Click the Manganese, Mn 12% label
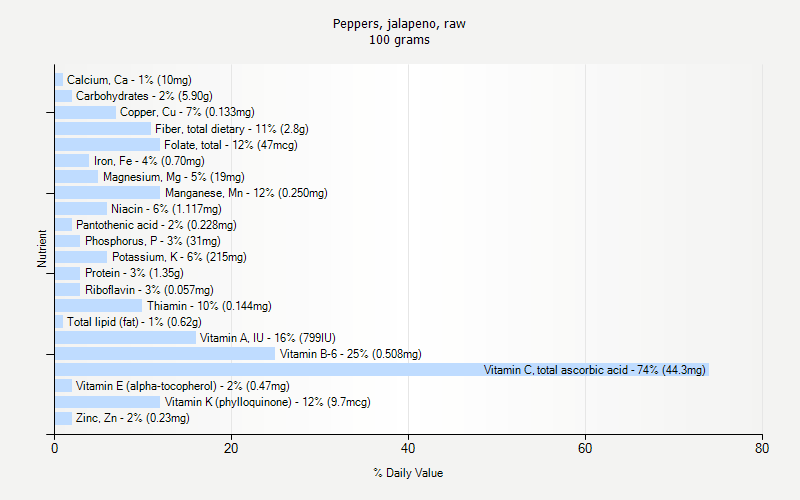The width and height of the screenshot is (800, 500). (246, 193)
